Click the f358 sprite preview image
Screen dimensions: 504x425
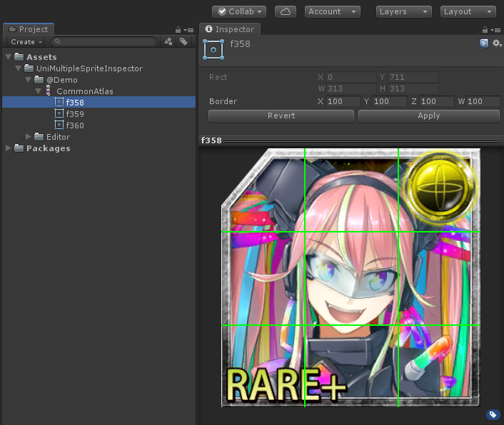pos(351,277)
